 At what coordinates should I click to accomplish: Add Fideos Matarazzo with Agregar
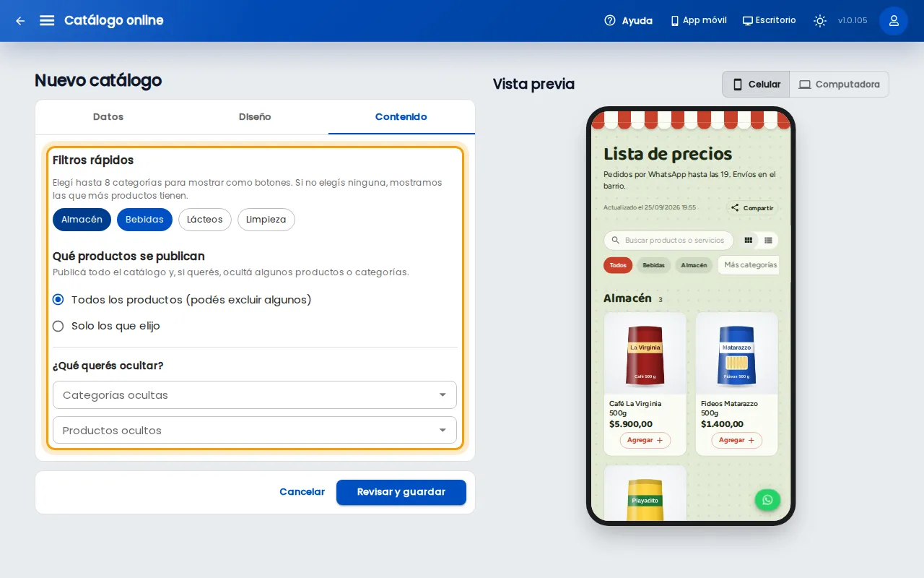[737, 440]
